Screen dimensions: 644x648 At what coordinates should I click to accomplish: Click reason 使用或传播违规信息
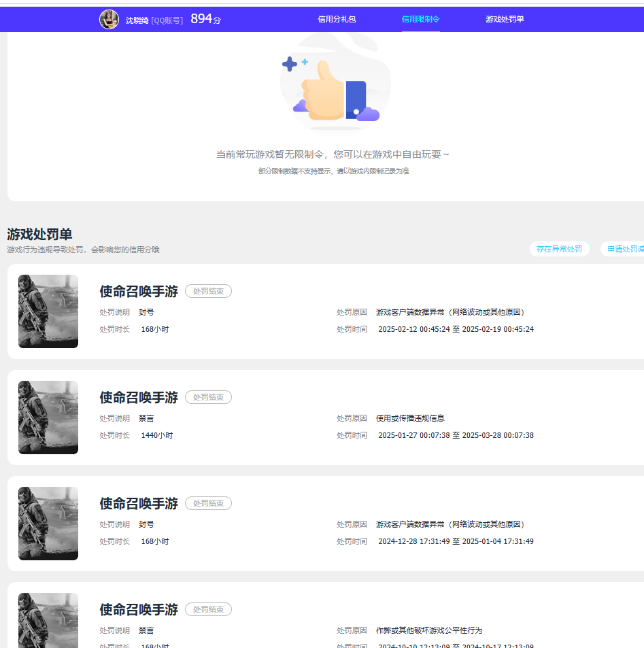(x=410, y=418)
